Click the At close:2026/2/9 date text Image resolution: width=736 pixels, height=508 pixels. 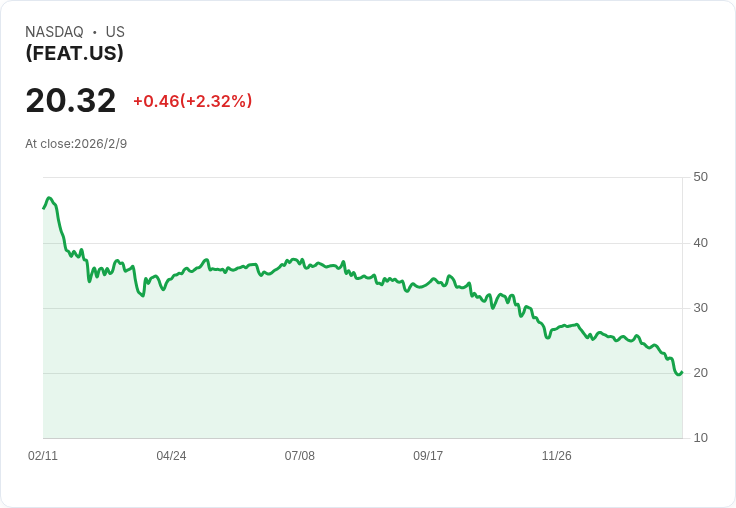(76, 144)
